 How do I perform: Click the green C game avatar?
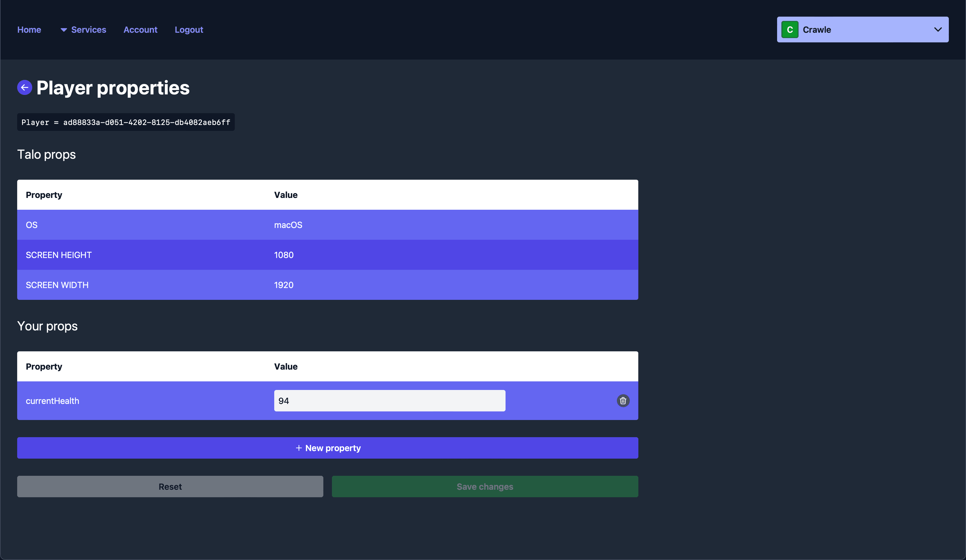790,30
